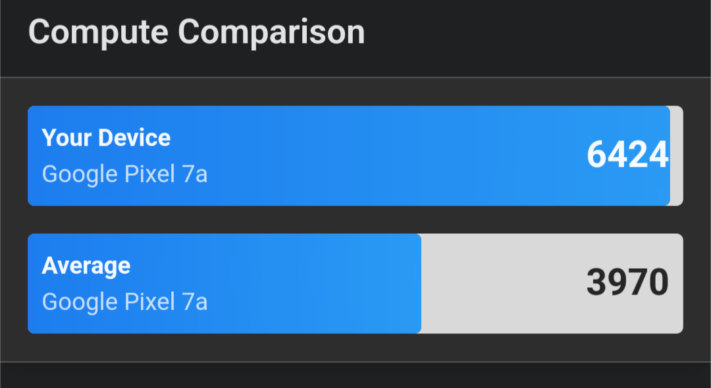
Task: Click the word Comparison in the heading
Action: coord(272,33)
